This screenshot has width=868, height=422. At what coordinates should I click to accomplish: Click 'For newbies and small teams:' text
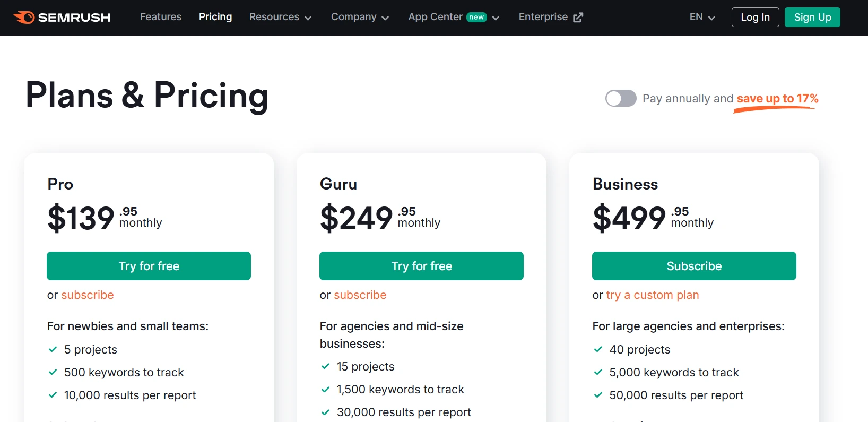click(x=128, y=326)
